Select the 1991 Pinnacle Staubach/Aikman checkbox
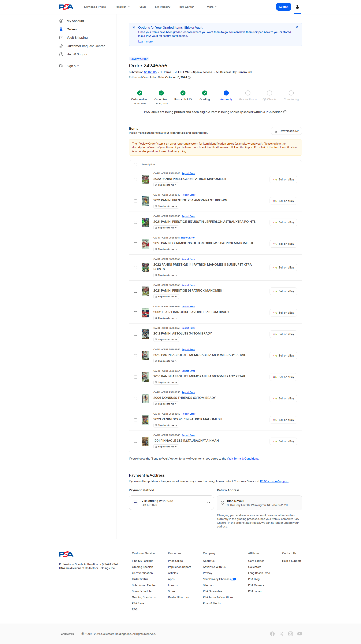 point(136,441)
